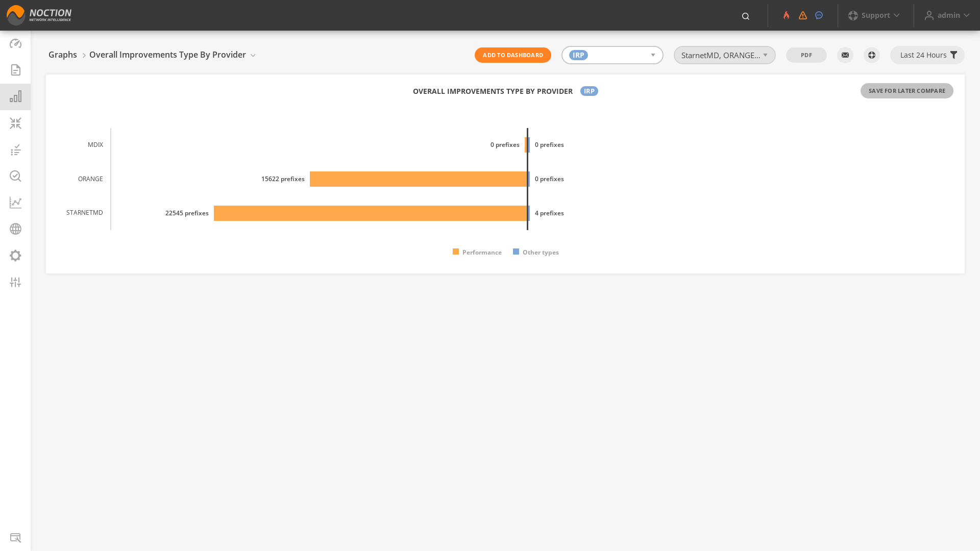Click the 4 prefixes label
The image size is (980, 551).
click(x=549, y=213)
